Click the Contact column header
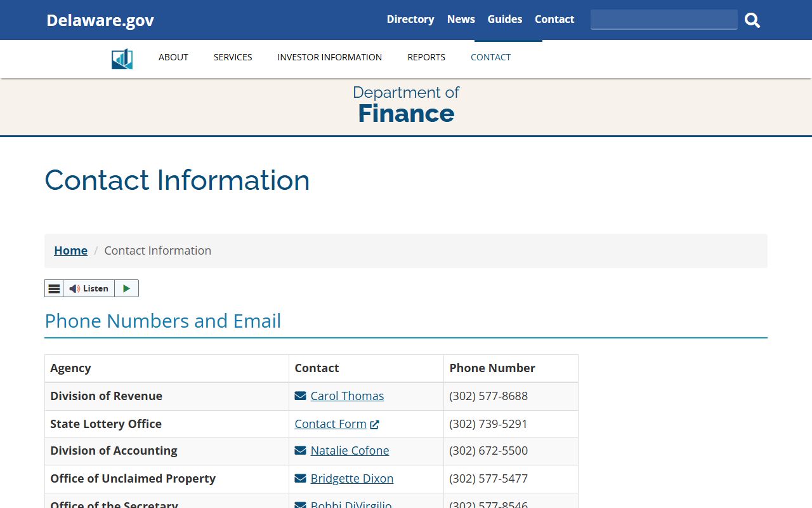This screenshot has width=812, height=508. pos(367,368)
